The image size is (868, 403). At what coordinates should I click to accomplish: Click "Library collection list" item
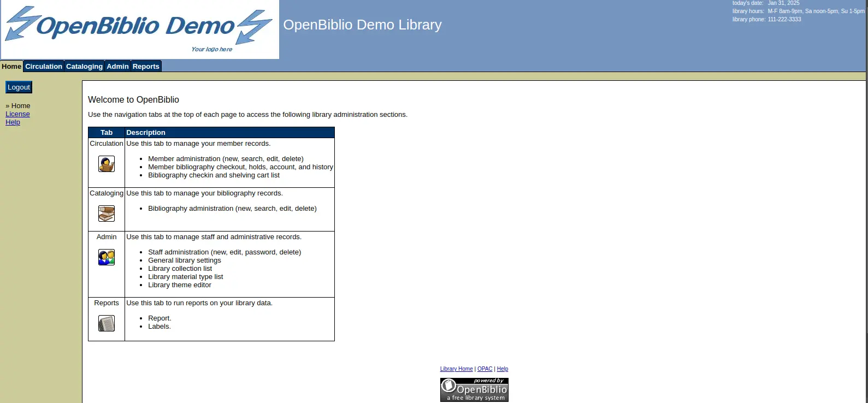pos(180,269)
